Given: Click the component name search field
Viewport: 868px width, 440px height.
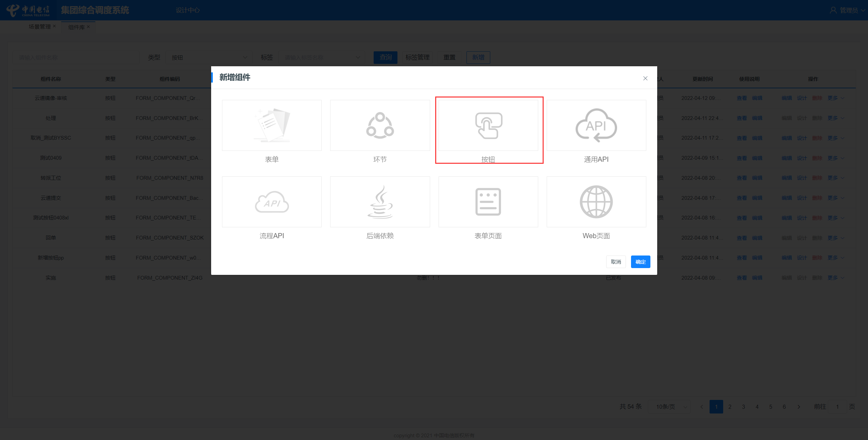Looking at the screenshot, I should [x=76, y=57].
